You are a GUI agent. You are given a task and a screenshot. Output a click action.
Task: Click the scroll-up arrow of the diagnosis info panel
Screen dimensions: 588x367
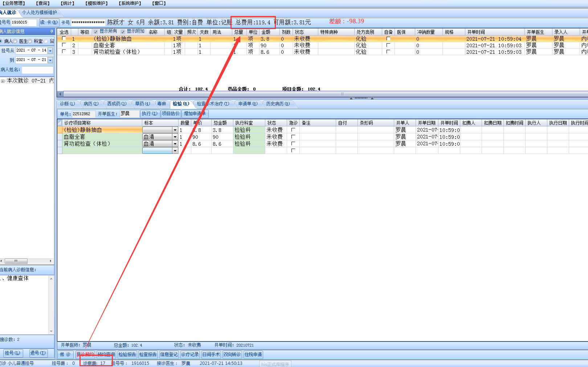point(51,279)
